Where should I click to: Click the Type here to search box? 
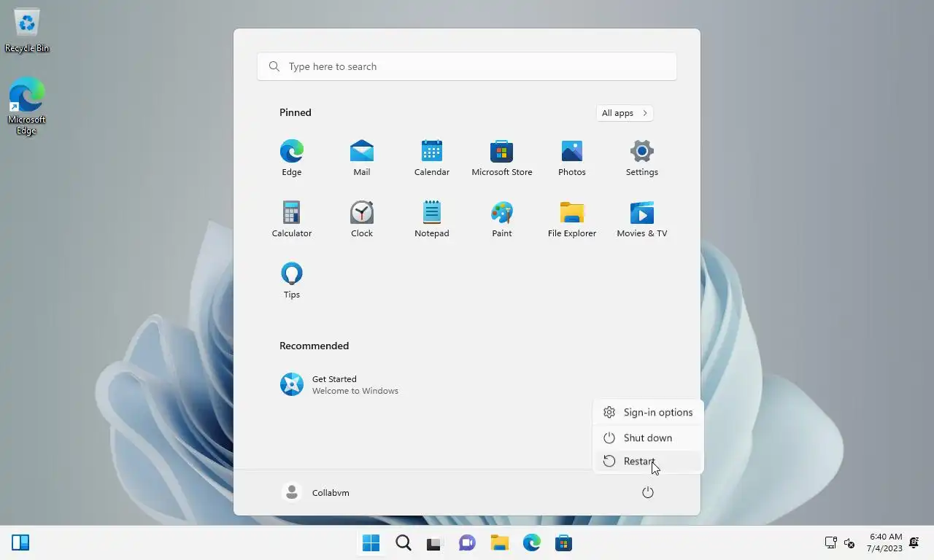[x=467, y=66]
